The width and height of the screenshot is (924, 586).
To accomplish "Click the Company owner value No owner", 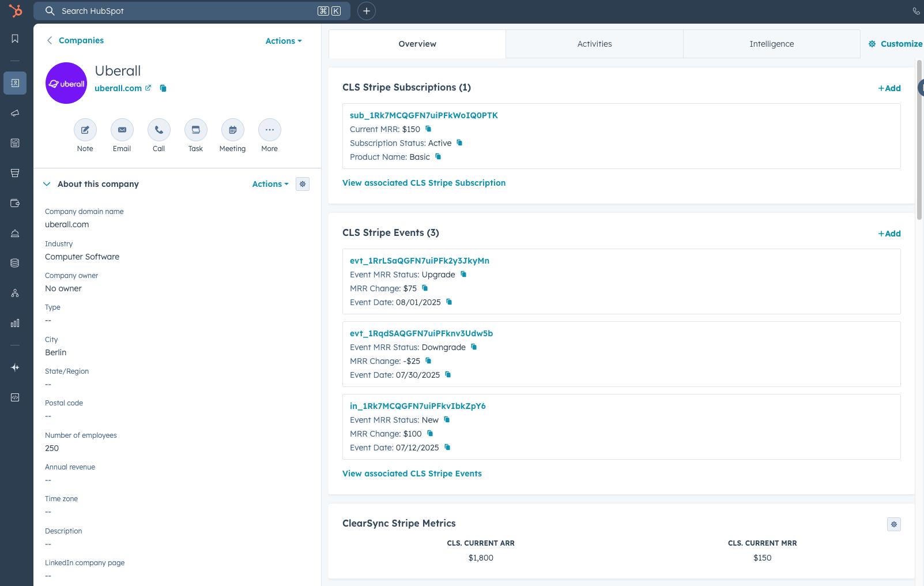I will (63, 288).
